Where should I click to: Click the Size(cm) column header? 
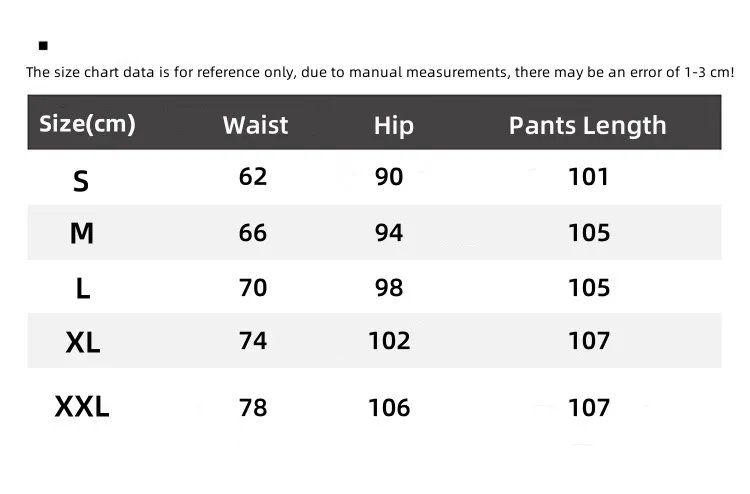(x=87, y=124)
